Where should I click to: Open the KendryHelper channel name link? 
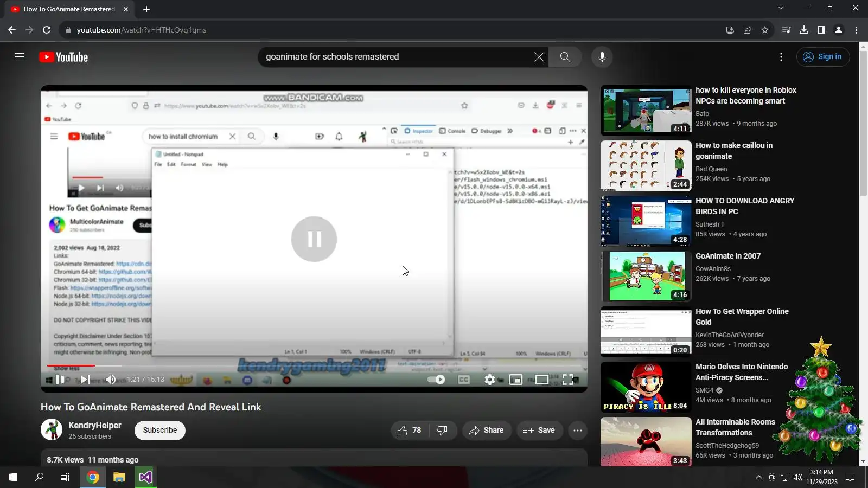pyautogui.click(x=95, y=426)
